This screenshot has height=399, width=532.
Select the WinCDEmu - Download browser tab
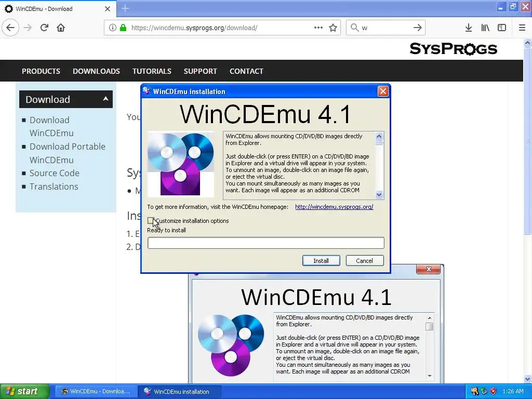[58, 9]
